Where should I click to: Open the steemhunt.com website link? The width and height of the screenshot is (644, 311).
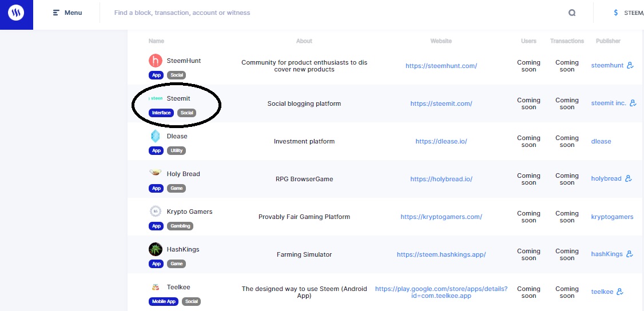coord(441,66)
